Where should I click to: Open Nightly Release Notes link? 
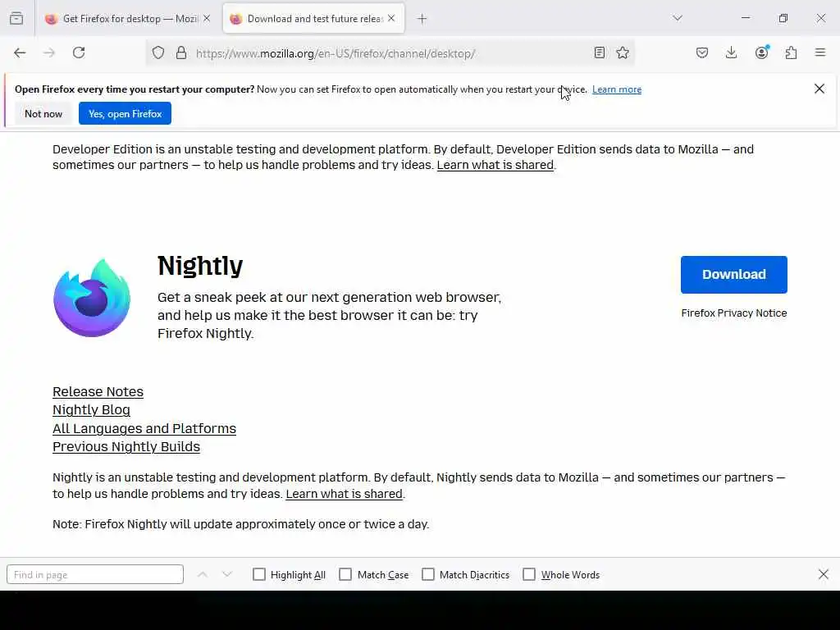98,391
